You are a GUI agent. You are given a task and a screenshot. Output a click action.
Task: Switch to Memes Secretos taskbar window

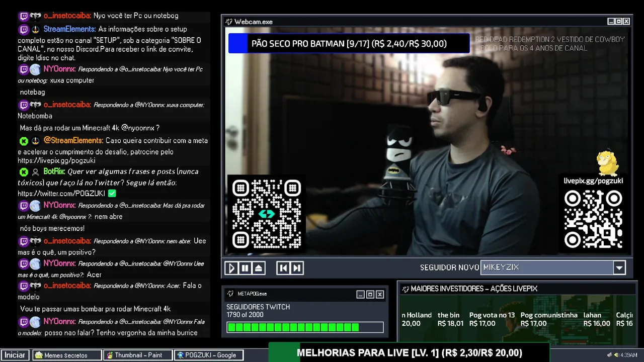tap(67, 355)
